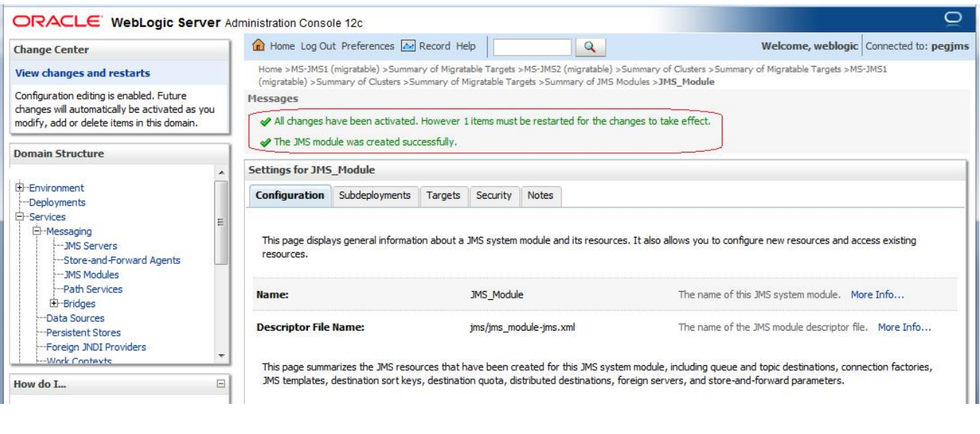Open Preferences from the toolbar

pyautogui.click(x=367, y=46)
